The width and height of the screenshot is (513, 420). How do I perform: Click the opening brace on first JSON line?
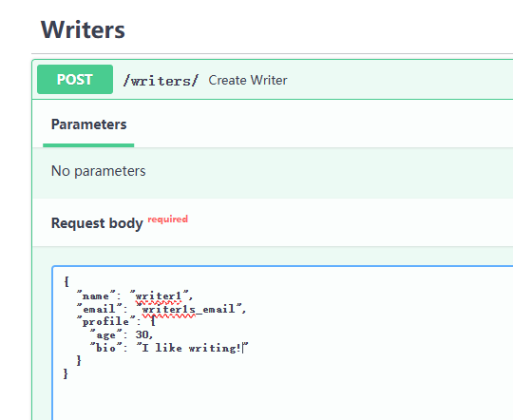pyautogui.click(x=66, y=282)
